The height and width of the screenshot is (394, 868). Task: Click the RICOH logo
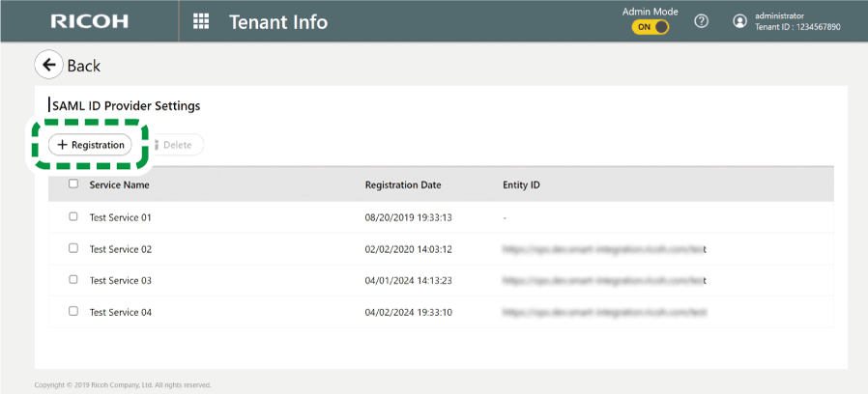coord(89,21)
